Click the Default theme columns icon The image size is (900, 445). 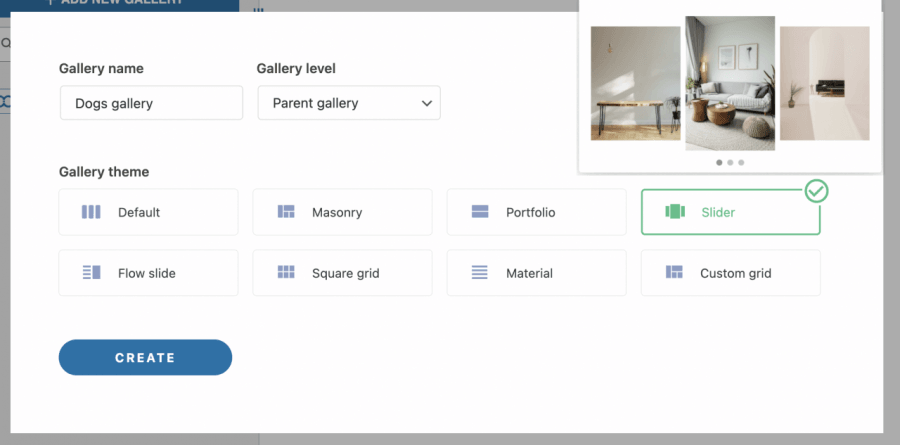[91, 212]
